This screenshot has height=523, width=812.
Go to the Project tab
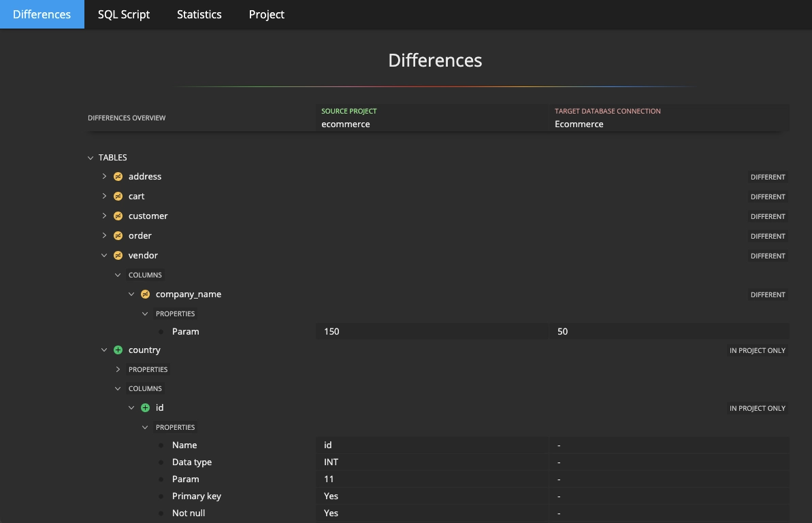[266, 14]
